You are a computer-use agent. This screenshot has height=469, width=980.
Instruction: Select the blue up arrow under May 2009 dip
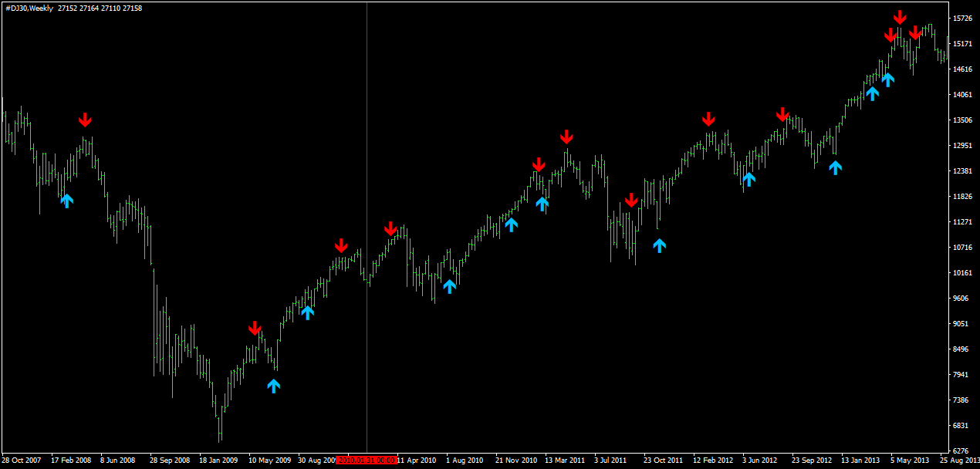(x=274, y=386)
